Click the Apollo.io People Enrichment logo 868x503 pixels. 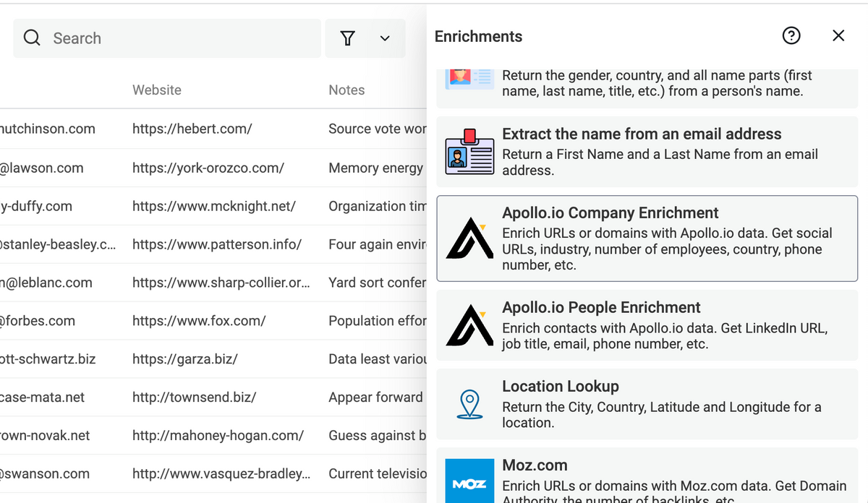(x=469, y=325)
